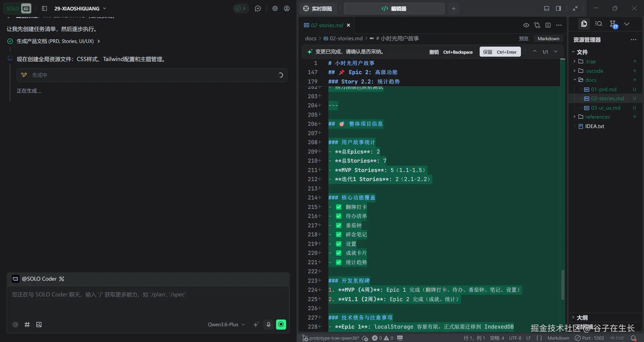Open the file explorer icon in right sidebar

click(x=584, y=24)
